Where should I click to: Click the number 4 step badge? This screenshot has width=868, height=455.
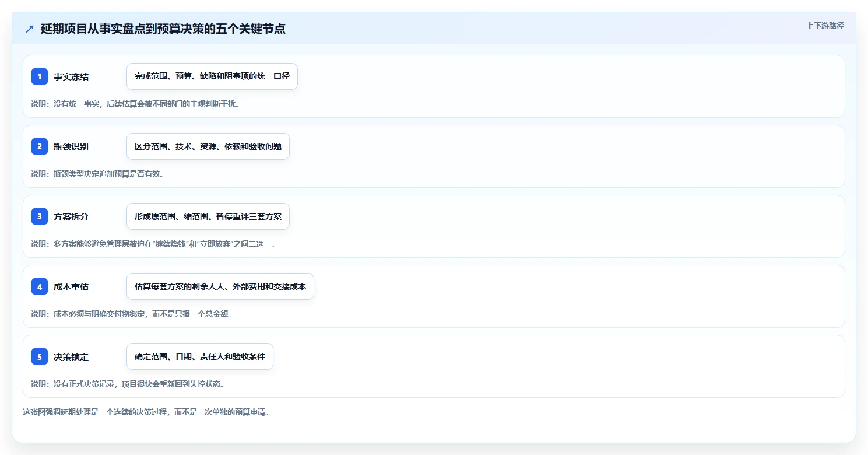(40, 286)
